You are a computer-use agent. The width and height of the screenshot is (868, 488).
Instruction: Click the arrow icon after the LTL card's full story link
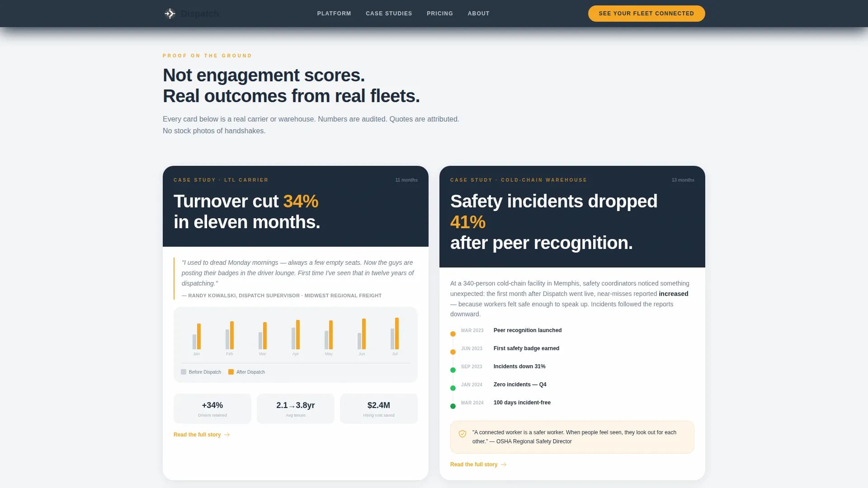pyautogui.click(x=226, y=435)
